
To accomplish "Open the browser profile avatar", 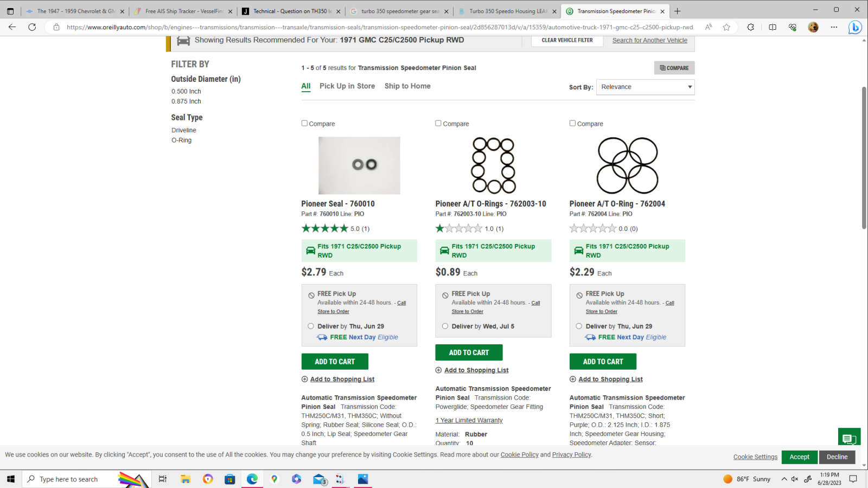I will [x=813, y=27].
